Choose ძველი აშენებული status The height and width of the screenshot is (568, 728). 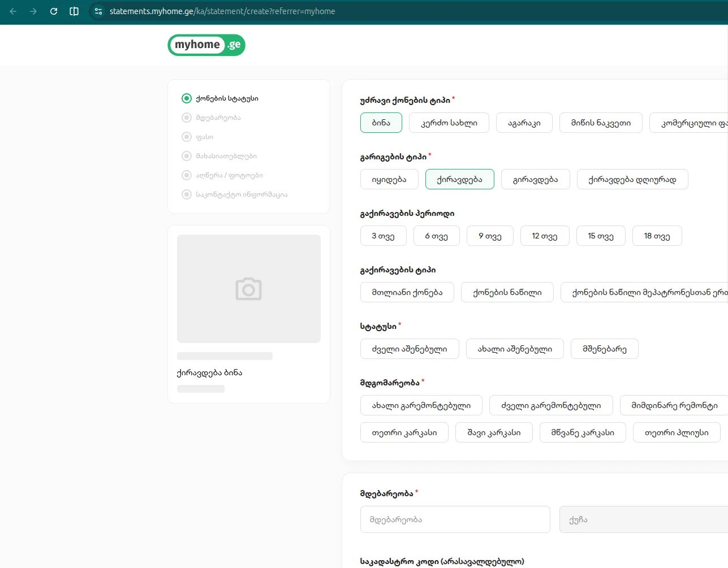pyautogui.click(x=410, y=349)
